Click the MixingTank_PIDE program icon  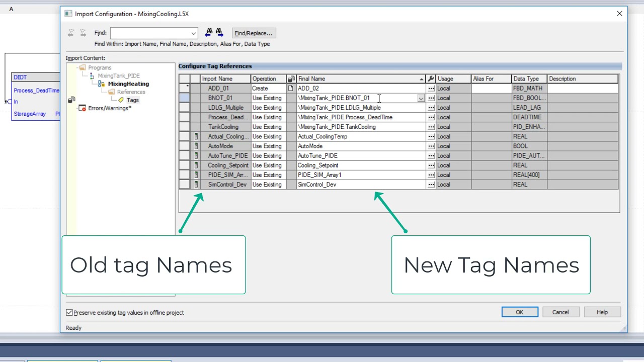click(x=92, y=76)
